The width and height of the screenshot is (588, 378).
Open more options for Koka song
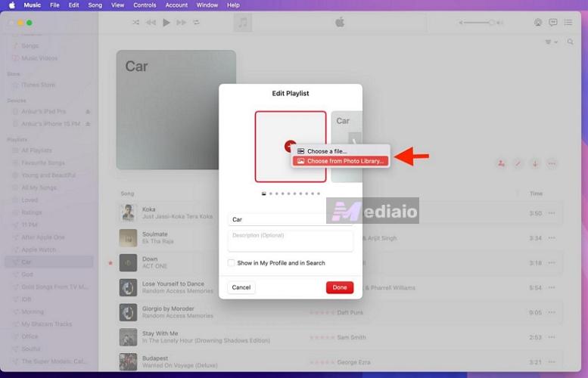pos(552,213)
